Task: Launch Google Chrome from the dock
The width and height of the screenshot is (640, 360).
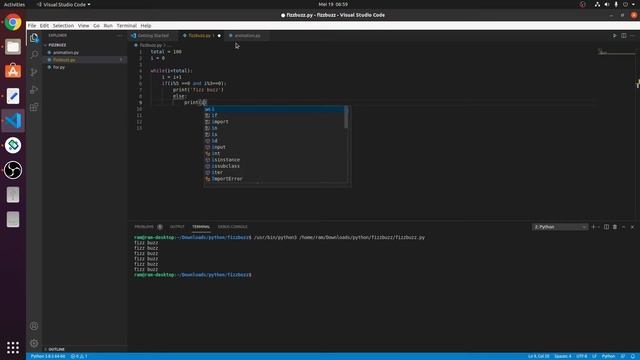Action: pos(13,22)
